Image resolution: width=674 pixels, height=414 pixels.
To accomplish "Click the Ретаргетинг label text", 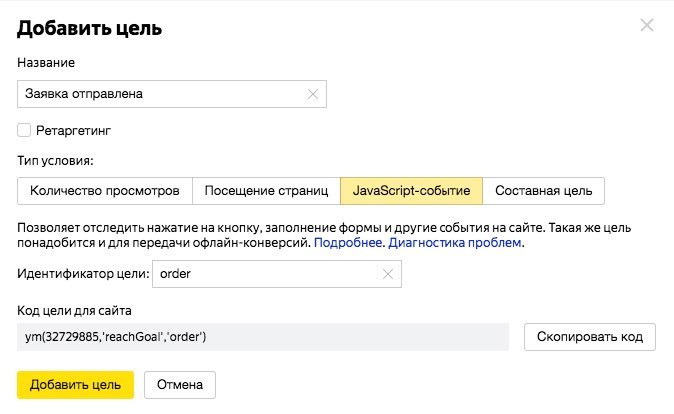I will 68,129.
